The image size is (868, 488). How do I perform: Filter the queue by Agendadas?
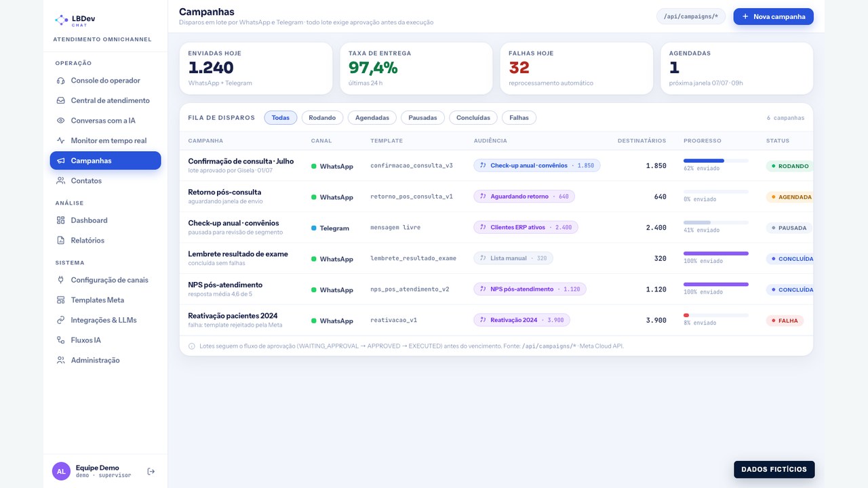[x=372, y=117]
